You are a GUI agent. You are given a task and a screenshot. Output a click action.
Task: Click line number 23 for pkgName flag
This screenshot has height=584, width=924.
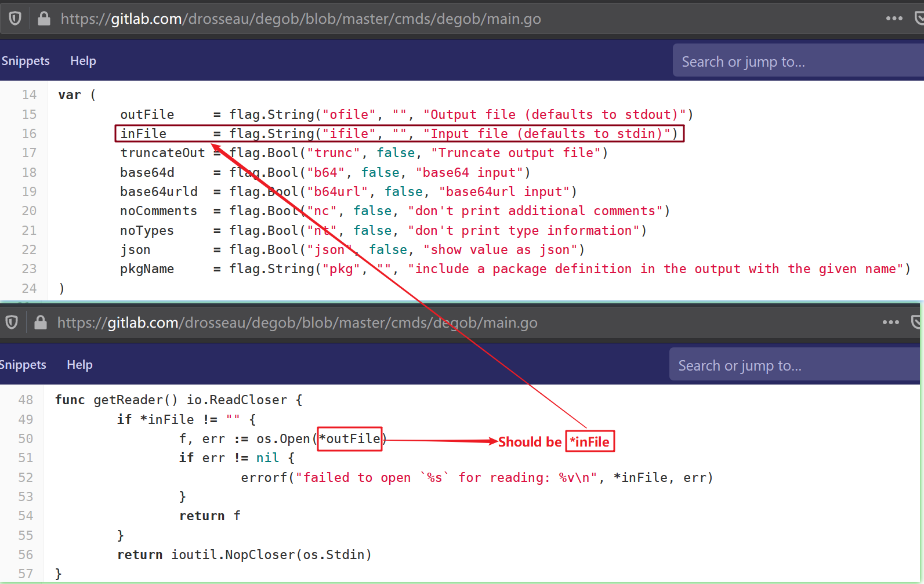point(29,269)
